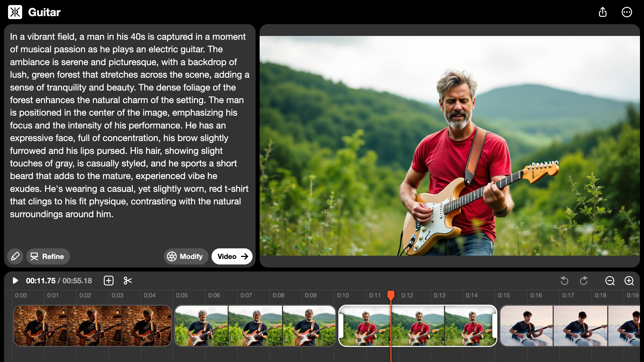Click the left trim handle of selected clip
The width and height of the screenshot is (644, 362).
point(341,326)
